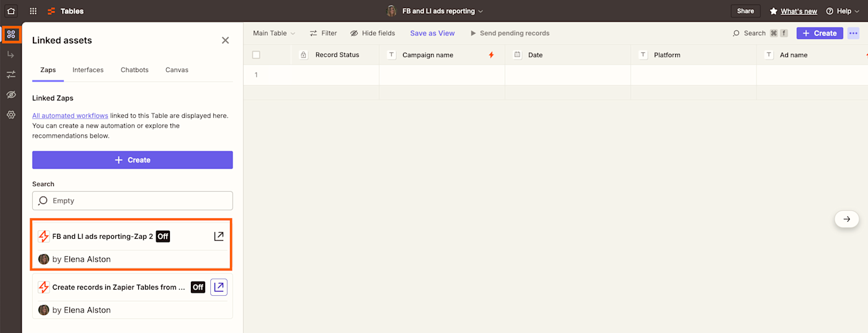The width and height of the screenshot is (868, 333).
Task: Click the scroll right arrow button
Action: 847,219
